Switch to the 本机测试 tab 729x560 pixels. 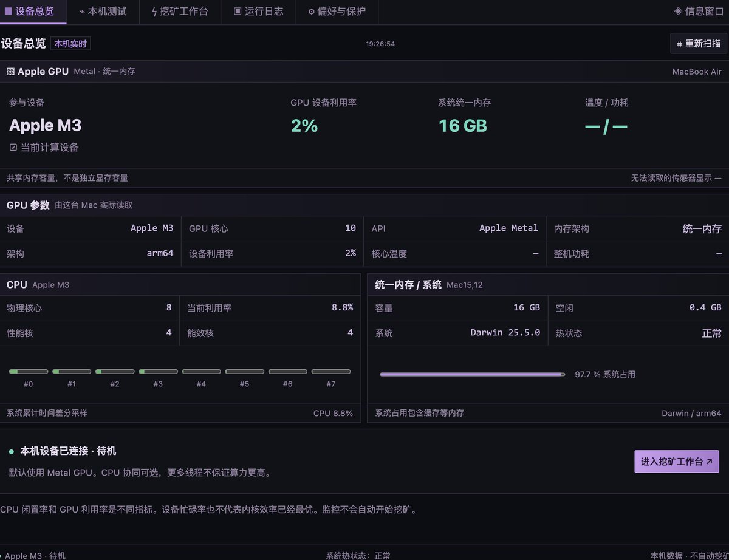pos(103,12)
